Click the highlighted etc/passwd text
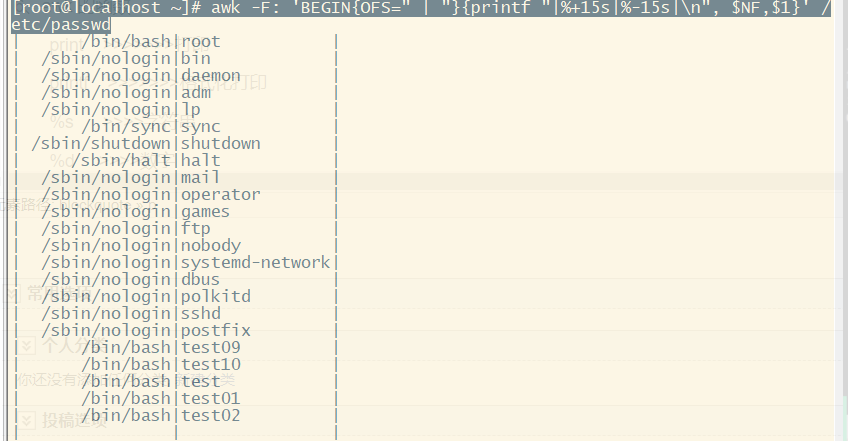 click(x=60, y=24)
